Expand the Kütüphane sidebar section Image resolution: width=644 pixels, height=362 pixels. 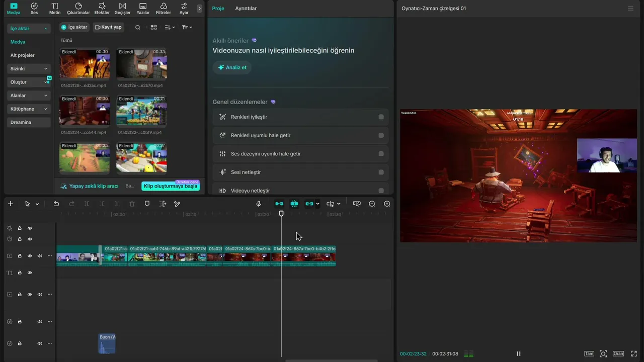(29, 109)
